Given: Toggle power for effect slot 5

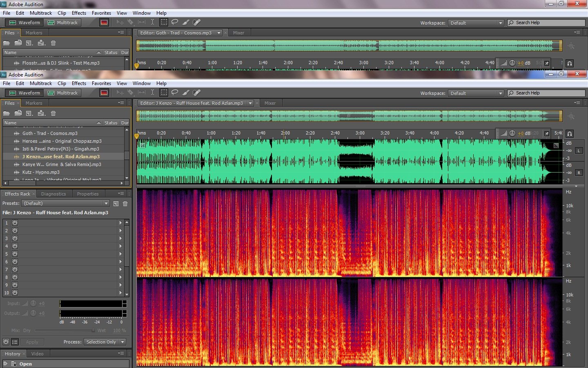Looking at the screenshot, I should 15,254.
